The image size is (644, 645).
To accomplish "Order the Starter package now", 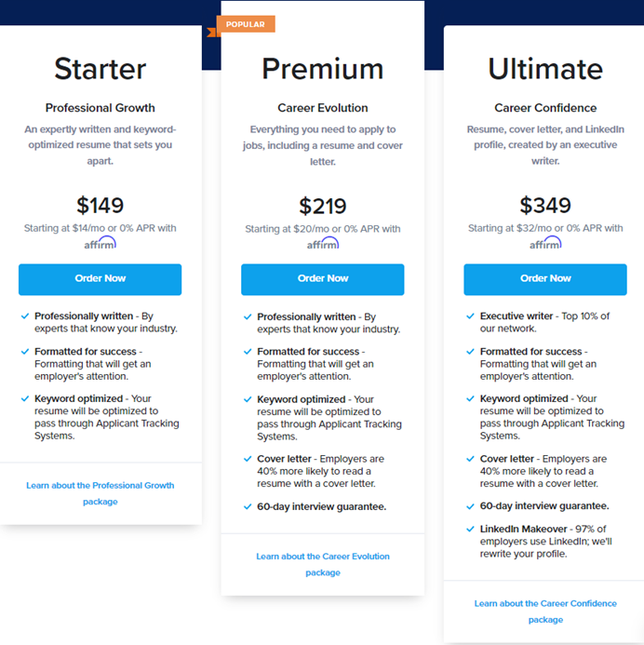I will (100, 279).
